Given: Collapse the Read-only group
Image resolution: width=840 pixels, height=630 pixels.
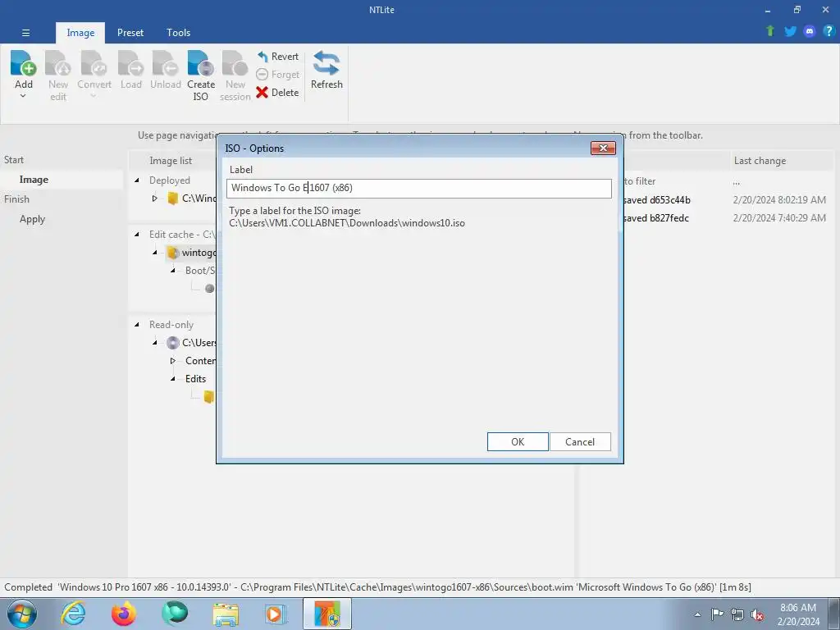Looking at the screenshot, I should (x=137, y=325).
